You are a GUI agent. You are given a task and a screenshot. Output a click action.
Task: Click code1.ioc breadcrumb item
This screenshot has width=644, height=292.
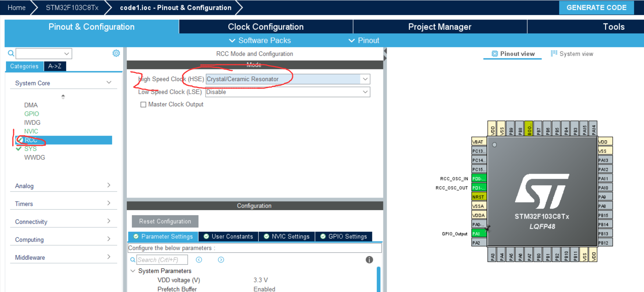click(176, 8)
